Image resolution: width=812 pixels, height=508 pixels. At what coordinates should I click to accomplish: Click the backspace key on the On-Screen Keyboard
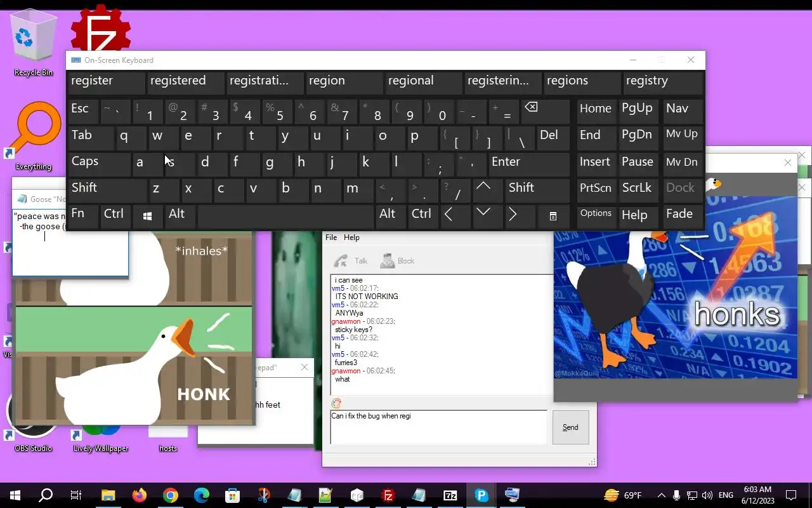point(545,112)
